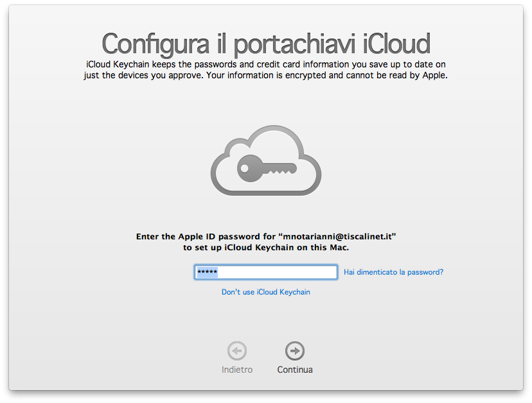Choose "Don't use iCloud Keychain" link

265,292
